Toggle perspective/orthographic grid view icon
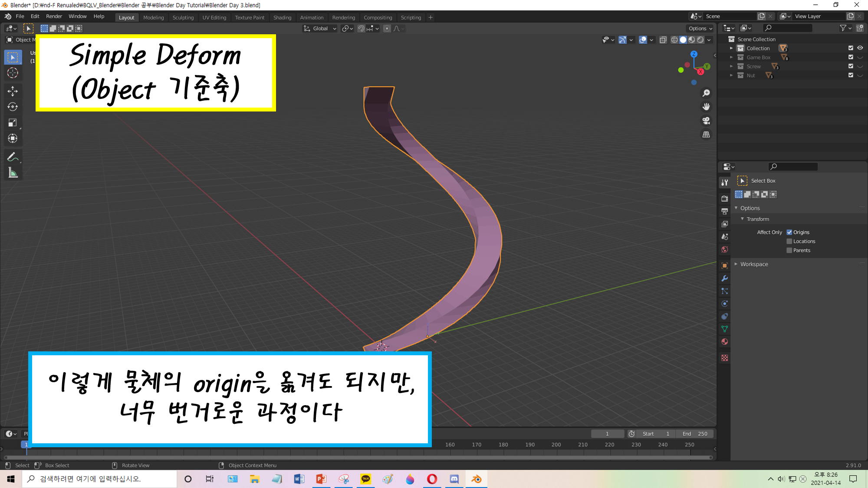This screenshot has height=488, width=868. pos(706,134)
